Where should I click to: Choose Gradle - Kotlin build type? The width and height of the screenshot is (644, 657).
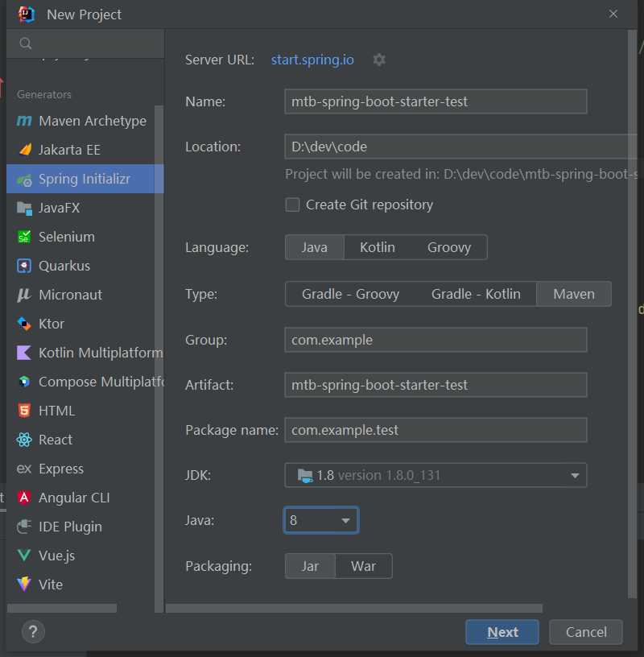pos(476,294)
